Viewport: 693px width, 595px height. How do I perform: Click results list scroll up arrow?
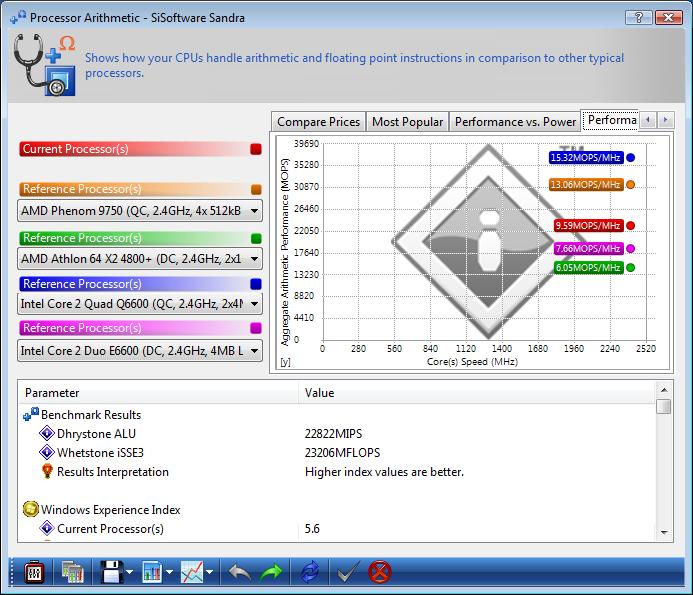pyautogui.click(x=664, y=390)
